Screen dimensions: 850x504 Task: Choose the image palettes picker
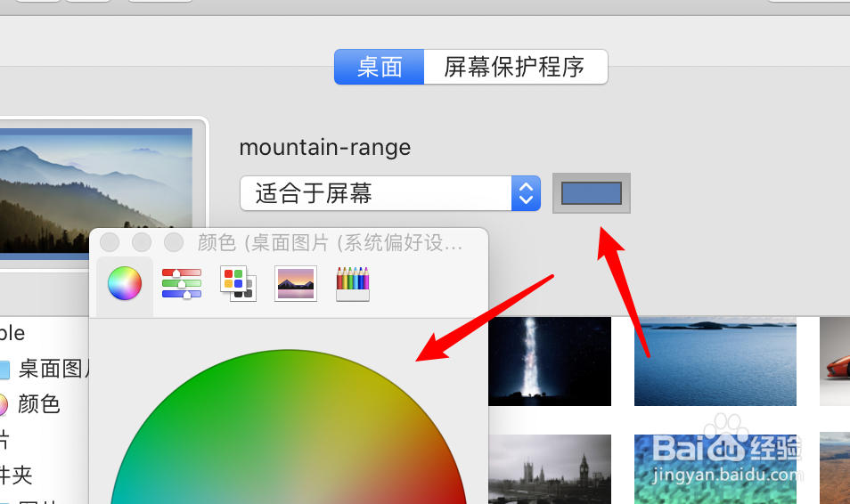[x=296, y=283]
